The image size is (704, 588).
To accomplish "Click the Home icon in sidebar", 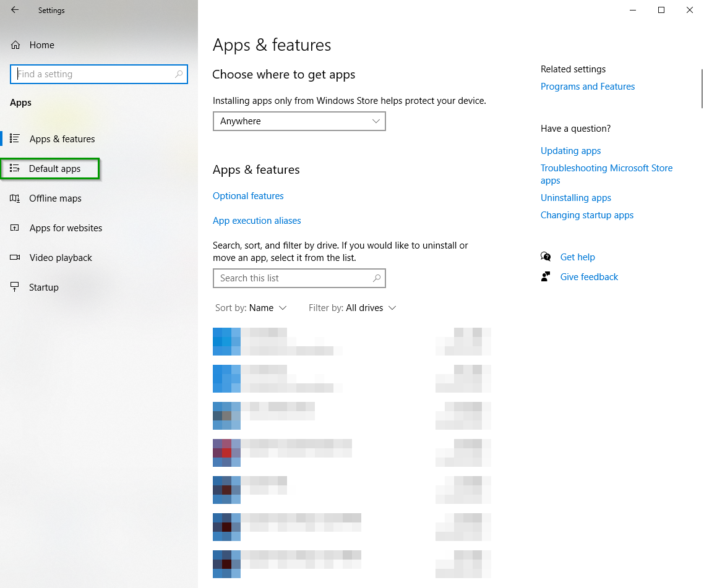I will 15,45.
